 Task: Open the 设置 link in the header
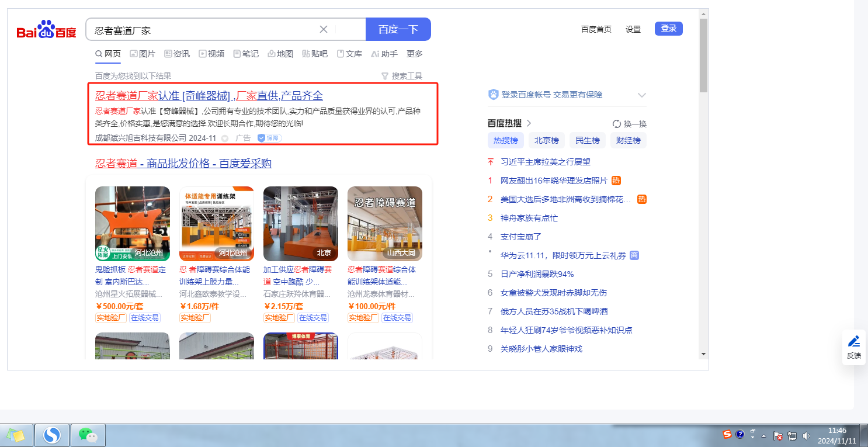point(633,29)
